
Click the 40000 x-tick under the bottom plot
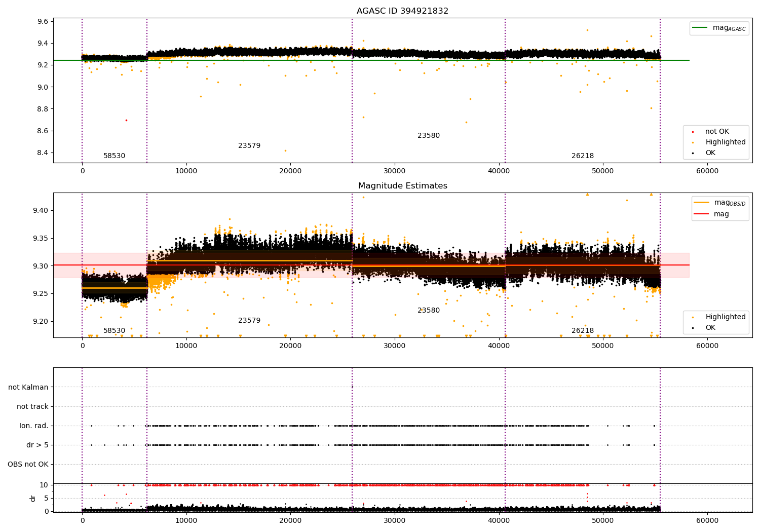(x=499, y=521)
